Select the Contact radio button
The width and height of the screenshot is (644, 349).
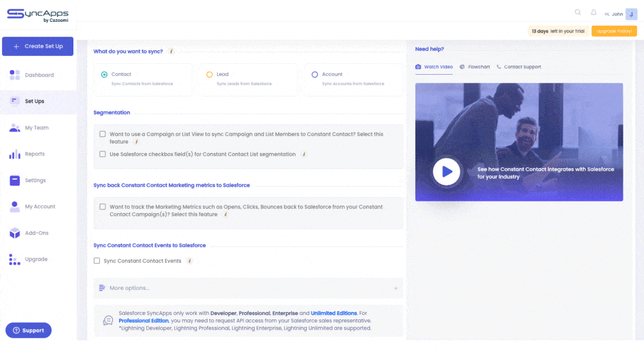(x=104, y=74)
